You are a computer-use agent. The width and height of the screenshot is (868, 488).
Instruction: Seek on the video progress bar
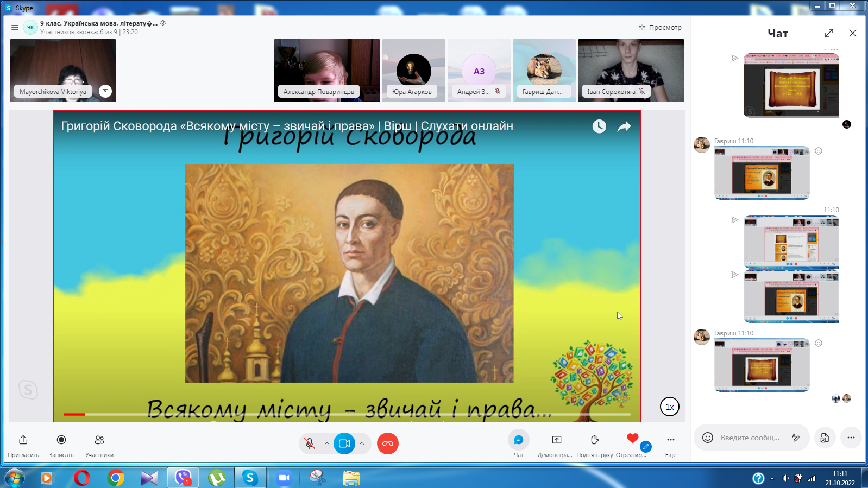(347, 414)
